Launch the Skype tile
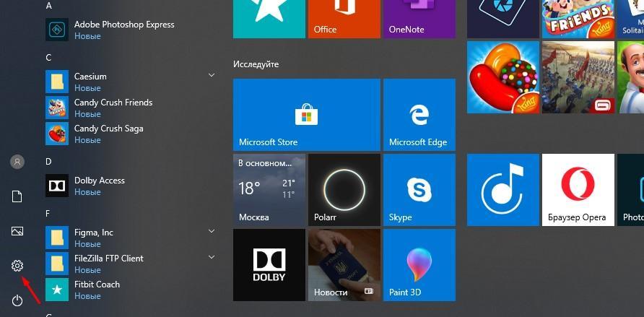Image resolution: width=644 pixels, height=317 pixels. click(x=419, y=190)
